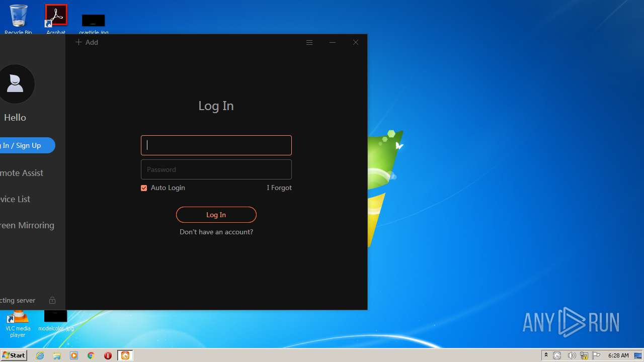This screenshot has width=644, height=362.
Task: Click the connecting server status text
Action: point(18,300)
